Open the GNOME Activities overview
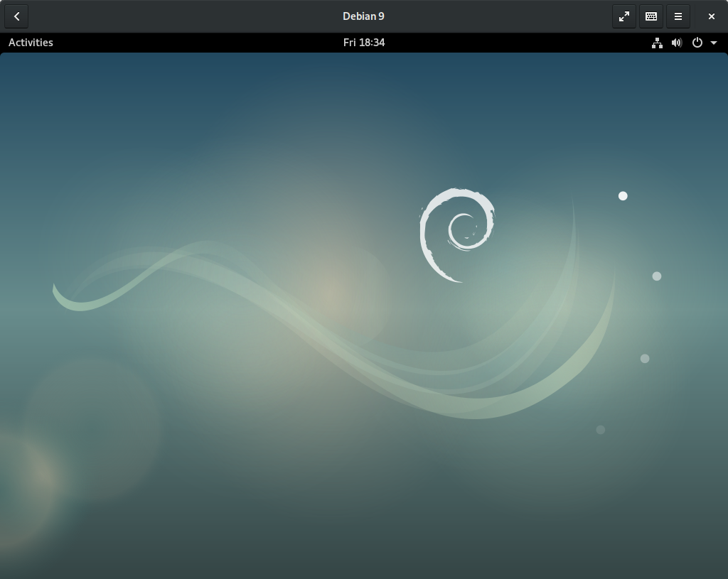This screenshot has width=728, height=579. 31,43
